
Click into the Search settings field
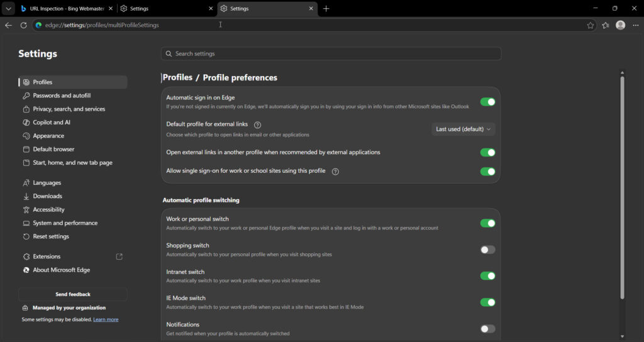(331, 54)
